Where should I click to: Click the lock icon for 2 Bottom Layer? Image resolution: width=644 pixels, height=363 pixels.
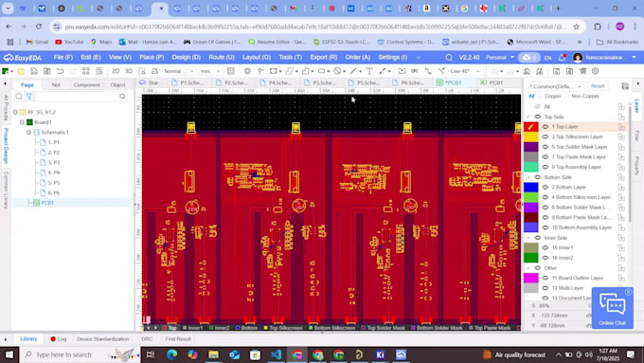(x=621, y=188)
